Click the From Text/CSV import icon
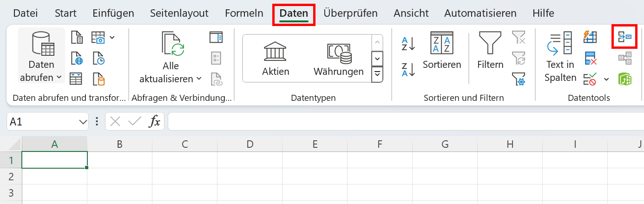Image resolution: width=644 pixels, height=204 pixels. [x=77, y=37]
